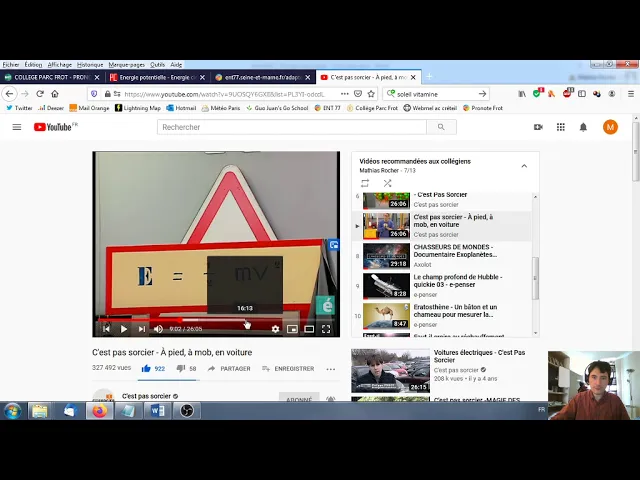
Task: Open Marque-pages menu
Action: (127, 64)
